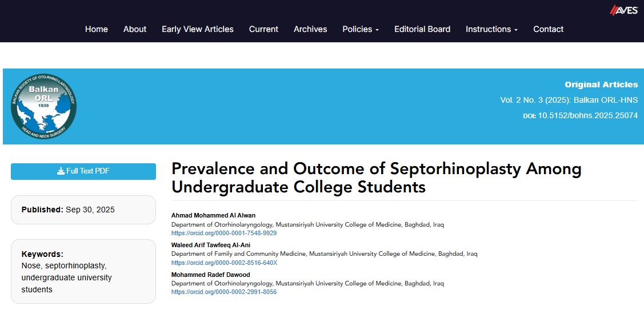
Task: Open Ahmad Mohammed Al Alwan's ORCID link
Action: [x=224, y=233]
